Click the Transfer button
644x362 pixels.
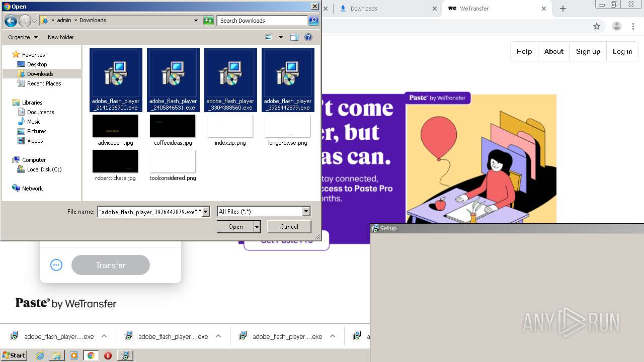(x=111, y=265)
